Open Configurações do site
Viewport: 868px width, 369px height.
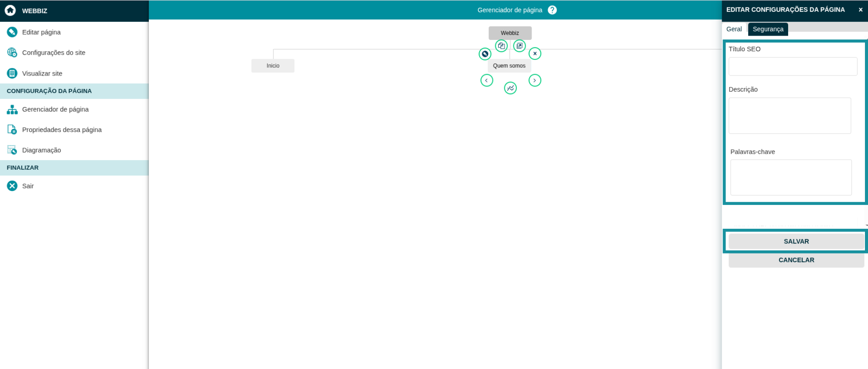click(x=53, y=53)
